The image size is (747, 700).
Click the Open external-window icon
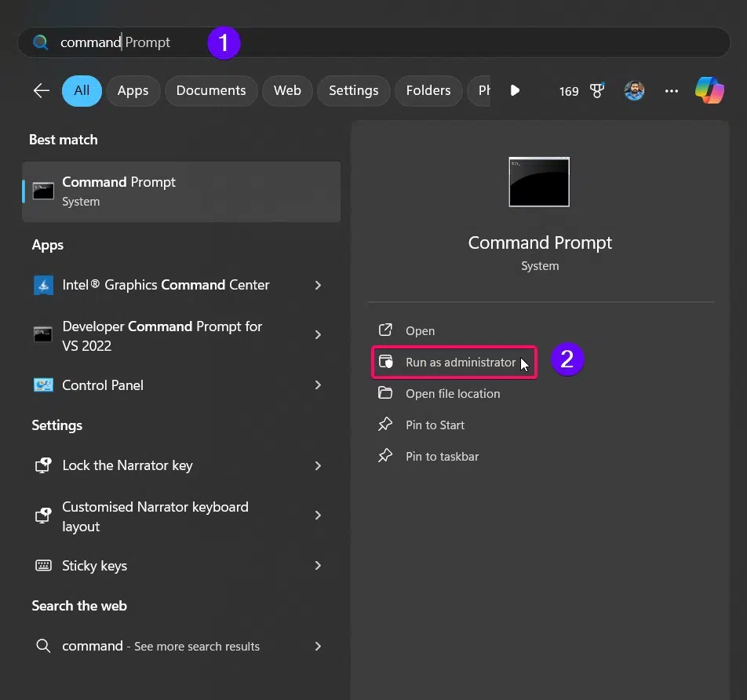385,330
